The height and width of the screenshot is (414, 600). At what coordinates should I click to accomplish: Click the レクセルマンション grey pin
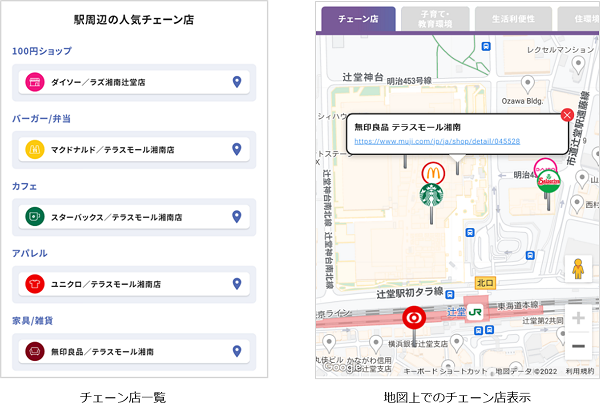pos(578,65)
